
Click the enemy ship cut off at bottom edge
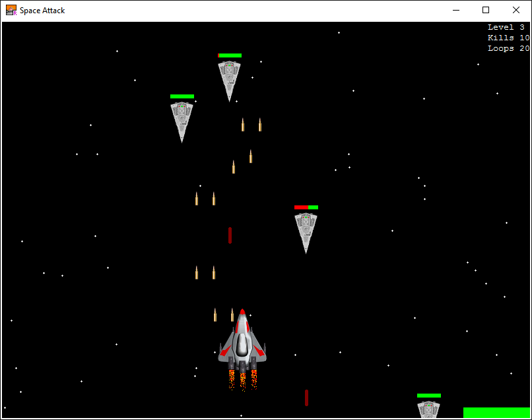pos(428,410)
